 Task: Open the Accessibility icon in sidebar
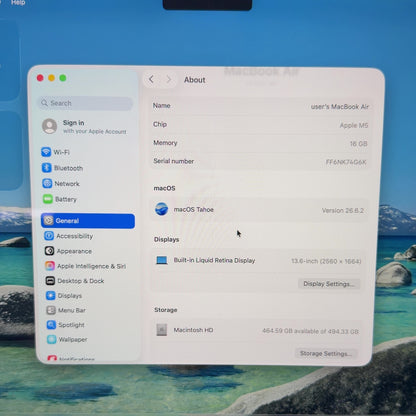49,236
